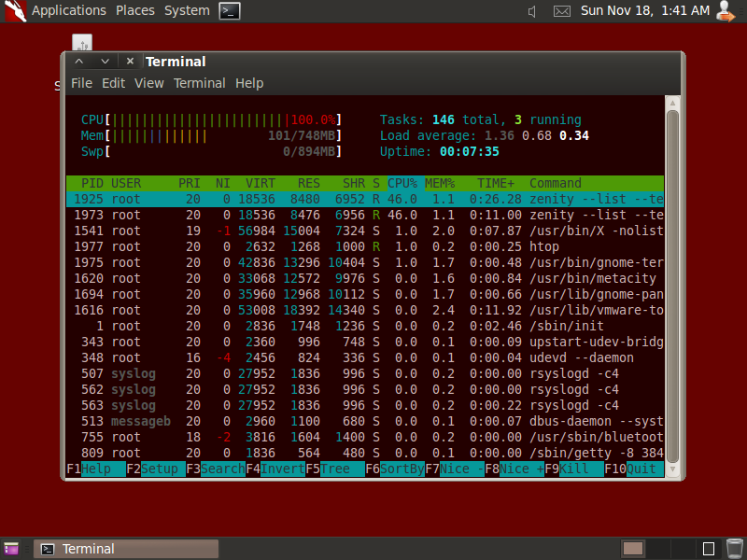
Task: Click scrollbar up arrow in terminal
Action: [672, 103]
